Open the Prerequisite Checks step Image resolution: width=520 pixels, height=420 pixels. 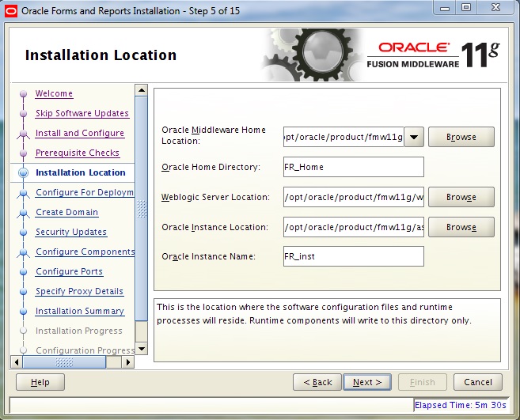(77, 153)
